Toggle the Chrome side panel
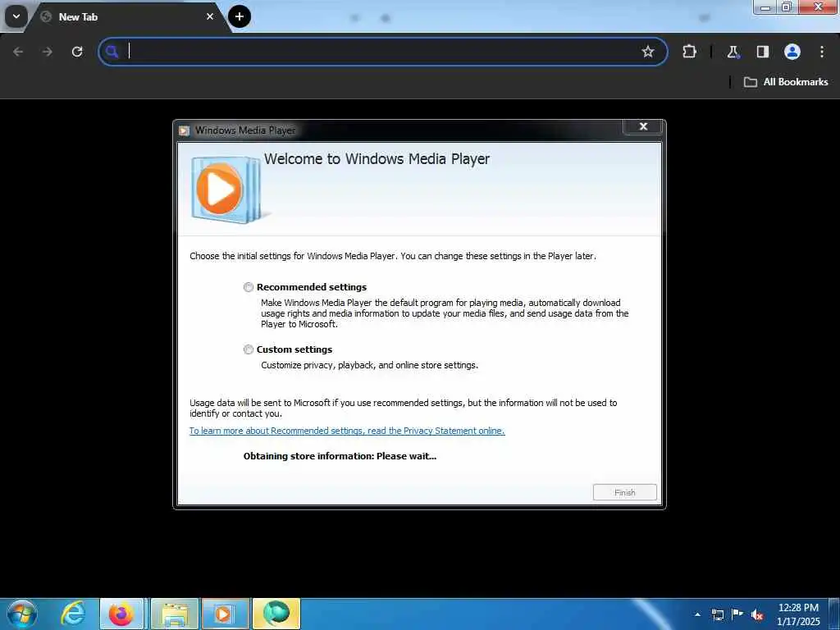The height and width of the screenshot is (630, 840). pos(762,52)
